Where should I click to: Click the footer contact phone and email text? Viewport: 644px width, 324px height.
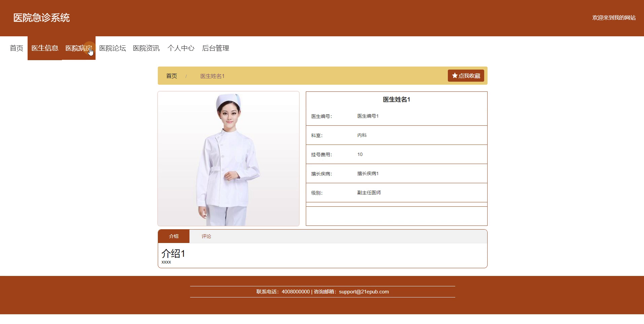322,292
